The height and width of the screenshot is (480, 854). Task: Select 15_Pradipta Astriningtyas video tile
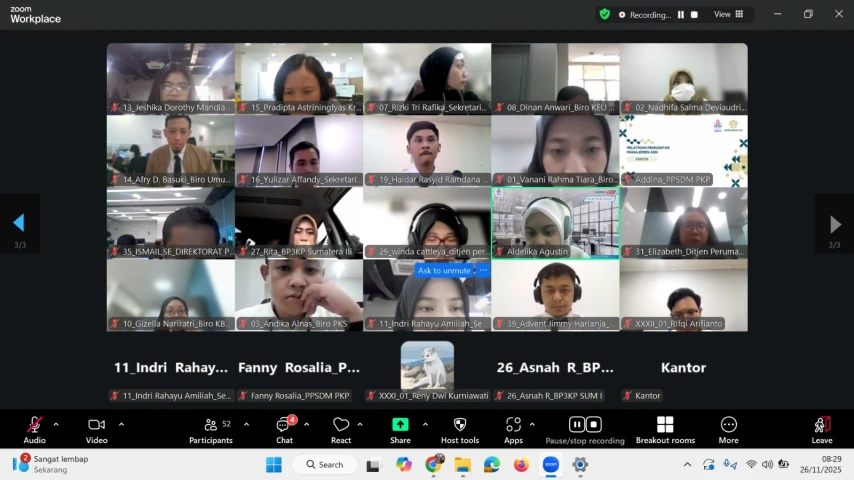pos(299,79)
